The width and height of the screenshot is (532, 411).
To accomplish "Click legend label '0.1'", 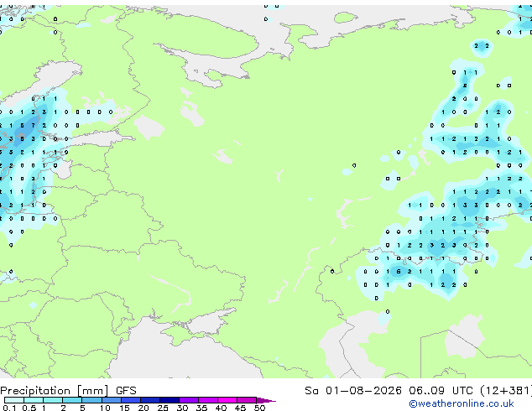I will coord(9,408).
